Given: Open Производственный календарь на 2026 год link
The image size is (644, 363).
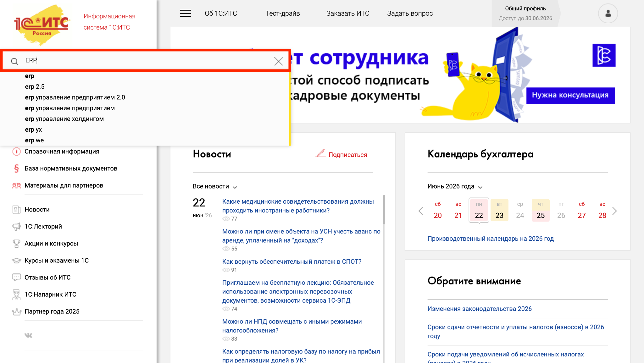Looking at the screenshot, I should [491, 239].
